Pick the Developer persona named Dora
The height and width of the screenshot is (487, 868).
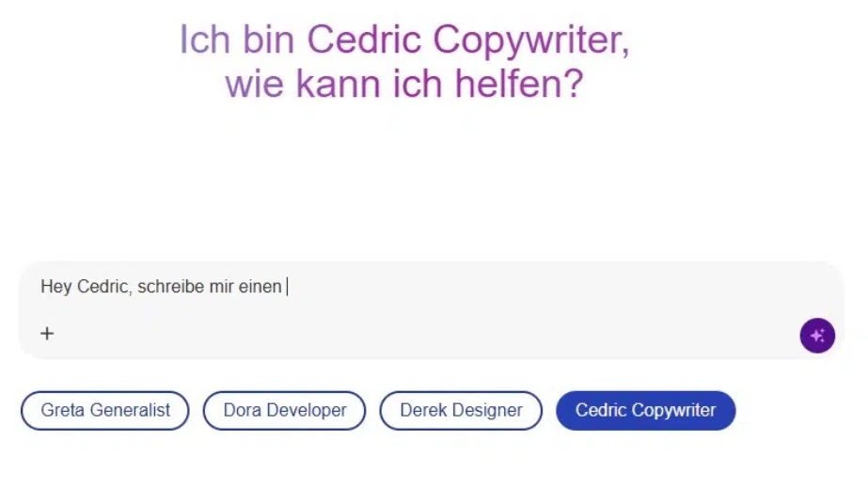tap(285, 411)
